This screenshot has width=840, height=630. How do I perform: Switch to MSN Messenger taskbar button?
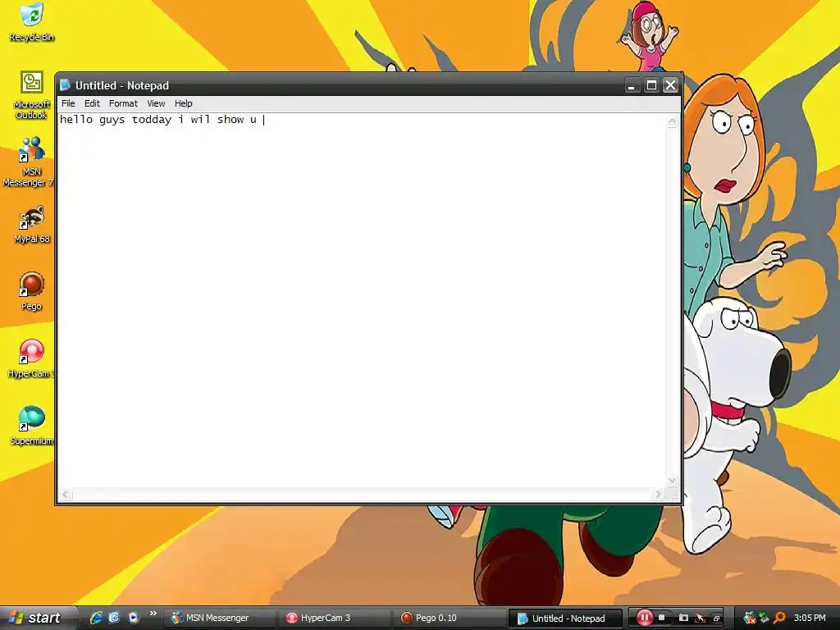[218, 618]
